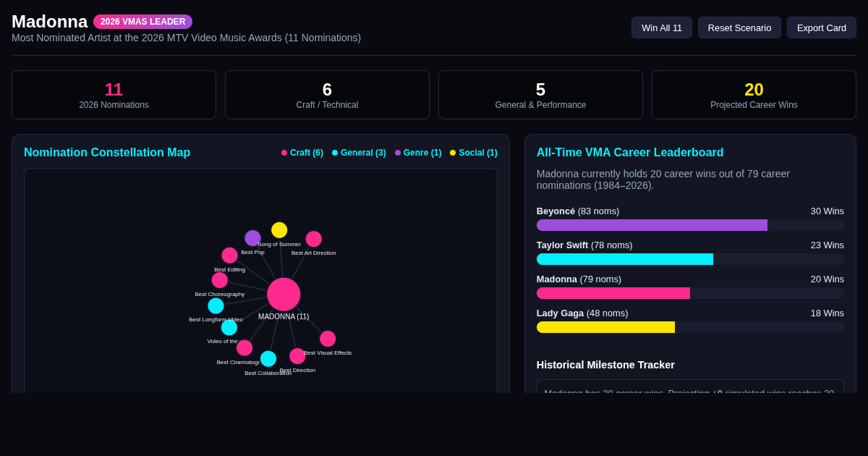Click the 2026 VMAS LEADER badge
Screen dimensions: 868x456
(x=142, y=22)
